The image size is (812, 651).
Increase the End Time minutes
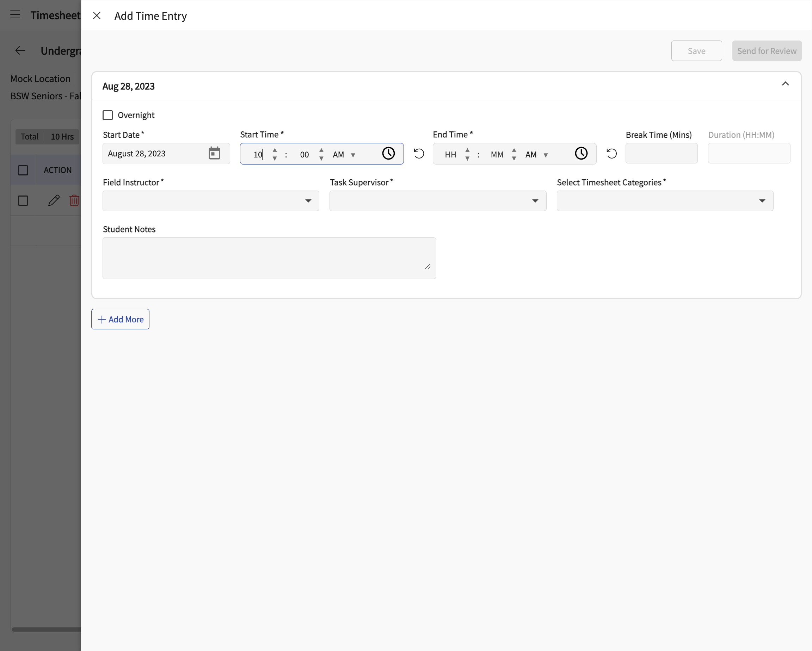(514, 150)
